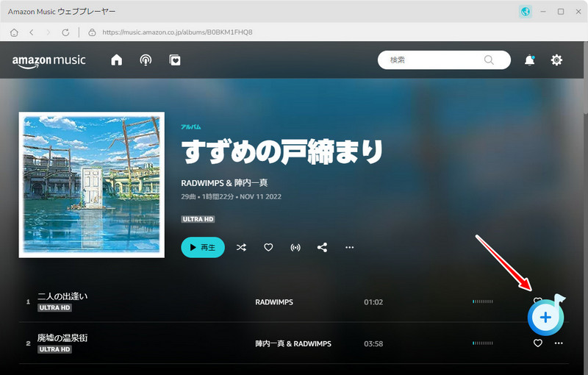Reload the page with refresh icon
Screen dimensions: 588x375
(x=65, y=32)
